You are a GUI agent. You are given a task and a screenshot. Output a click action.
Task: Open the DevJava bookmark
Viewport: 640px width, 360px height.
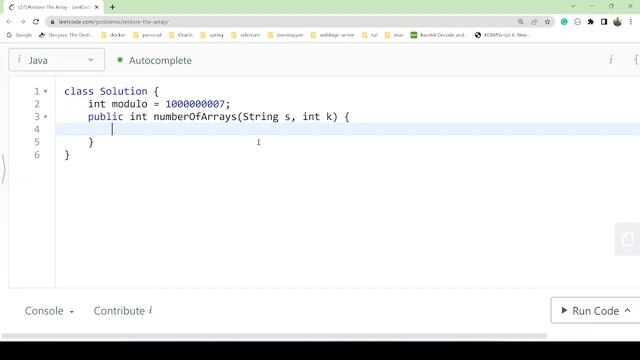(66, 35)
